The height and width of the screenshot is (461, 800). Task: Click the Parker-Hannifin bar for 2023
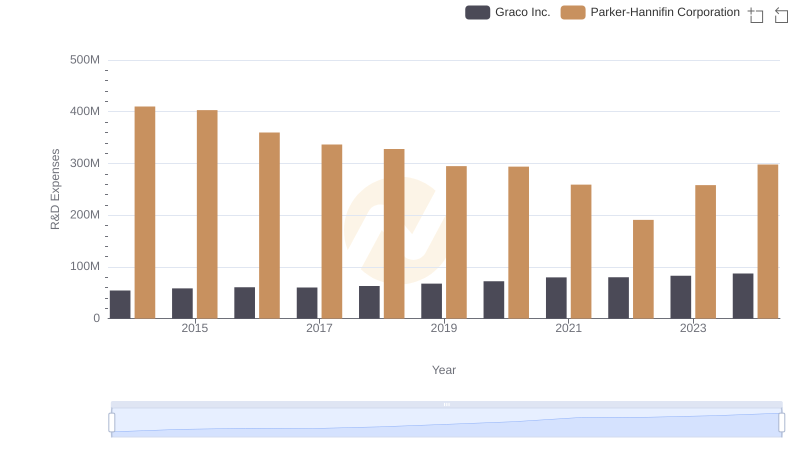(706, 252)
